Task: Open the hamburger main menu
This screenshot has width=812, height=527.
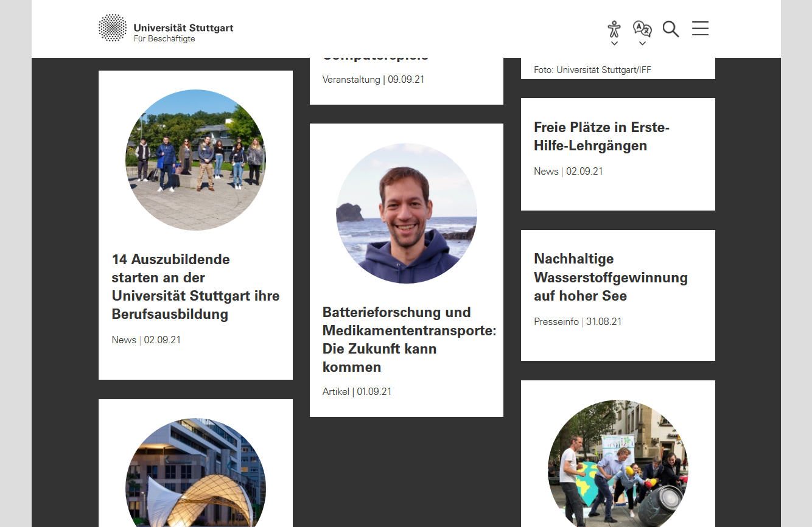Action: (x=700, y=28)
